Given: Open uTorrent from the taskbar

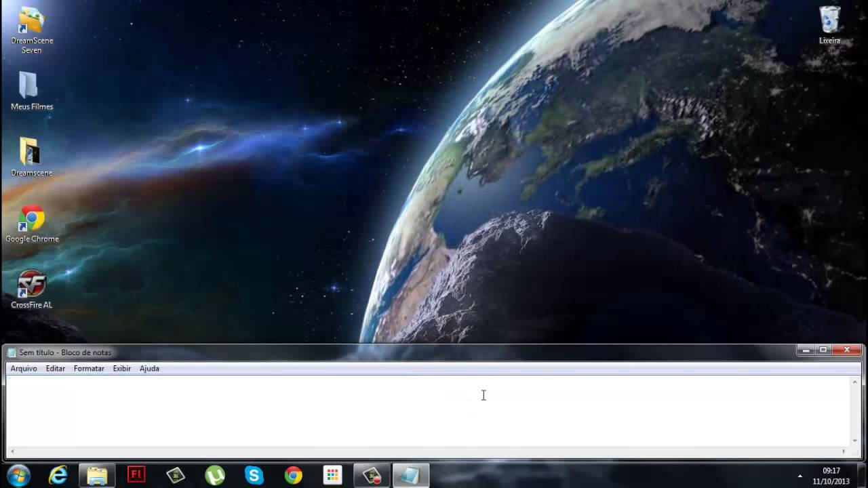Looking at the screenshot, I should pos(215,475).
